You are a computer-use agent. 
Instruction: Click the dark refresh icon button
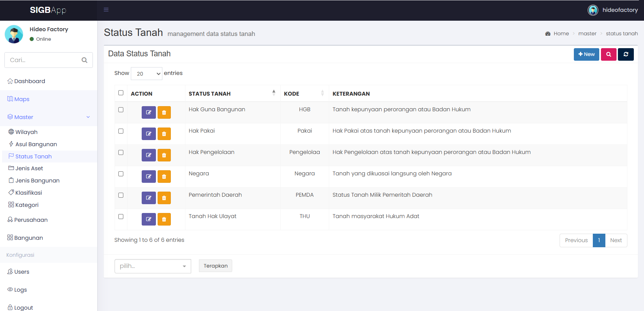pos(626,54)
